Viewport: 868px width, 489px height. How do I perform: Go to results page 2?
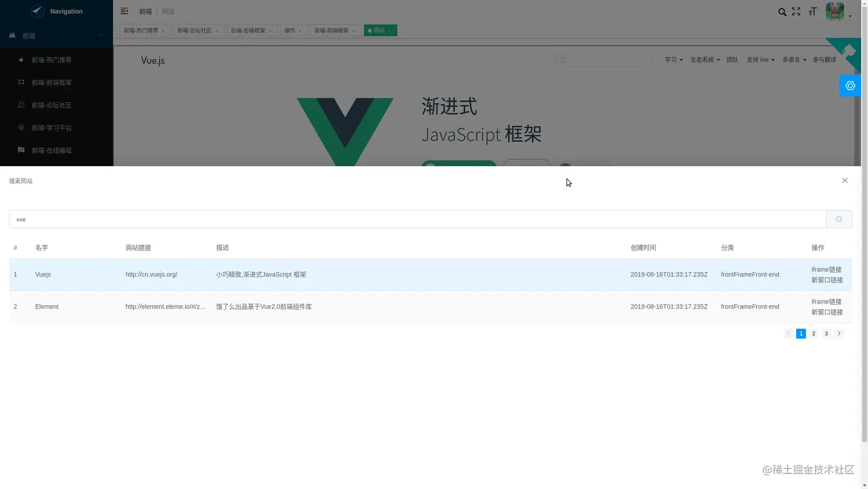click(x=813, y=333)
